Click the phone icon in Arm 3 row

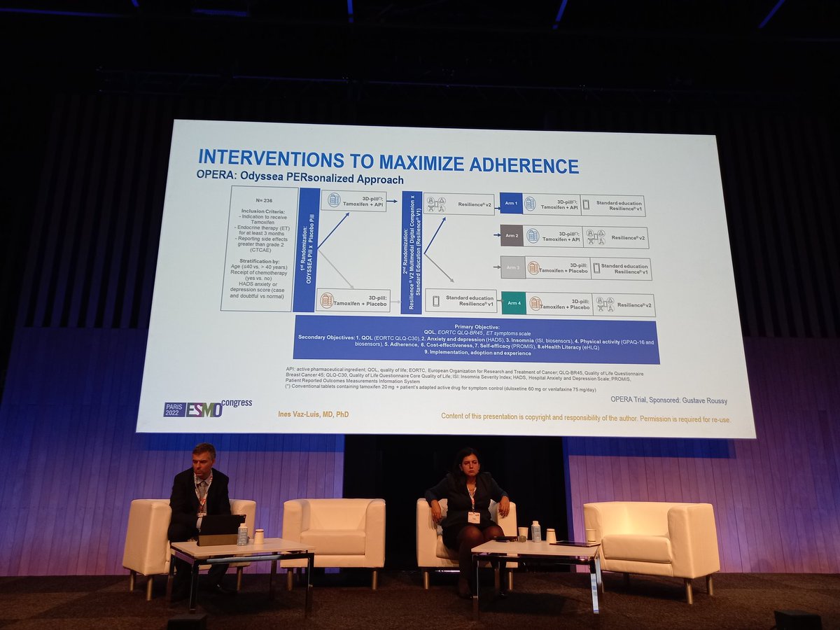(596, 268)
